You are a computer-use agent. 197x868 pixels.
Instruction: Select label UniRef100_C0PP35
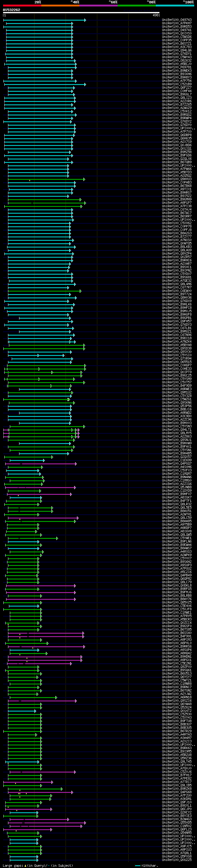(x=177, y=40)
